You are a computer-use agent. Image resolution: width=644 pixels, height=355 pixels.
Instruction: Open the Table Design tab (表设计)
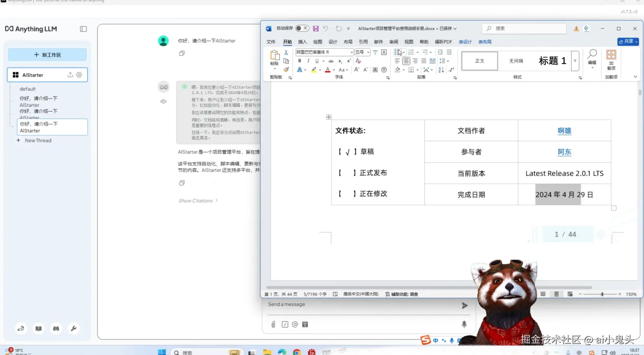pyautogui.click(x=465, y=42)
